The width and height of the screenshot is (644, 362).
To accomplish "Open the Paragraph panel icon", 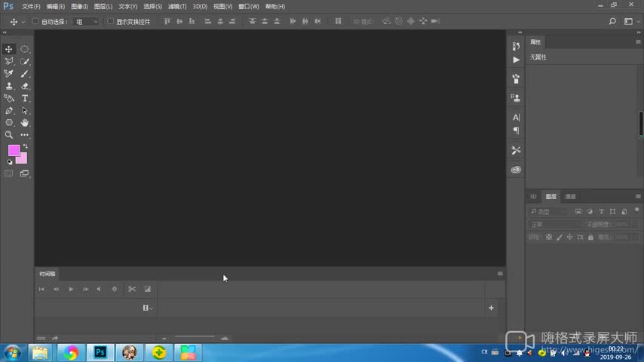I will point(516,131).
